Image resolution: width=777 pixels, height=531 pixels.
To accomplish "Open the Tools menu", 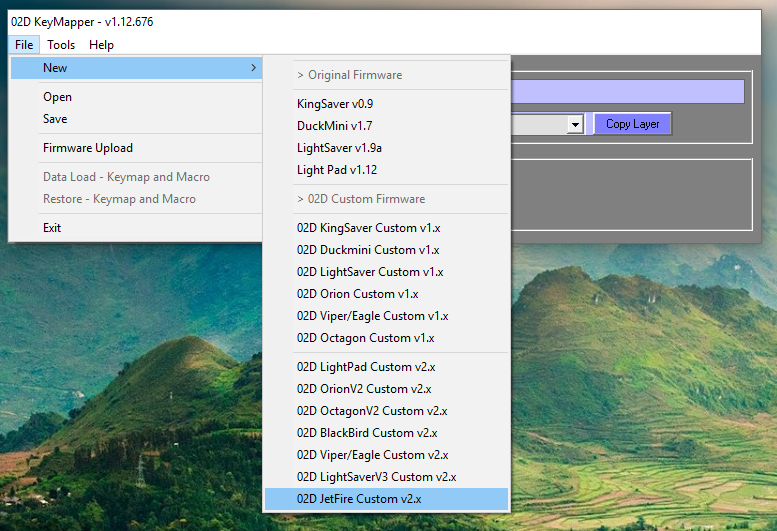I will [60, 44].
